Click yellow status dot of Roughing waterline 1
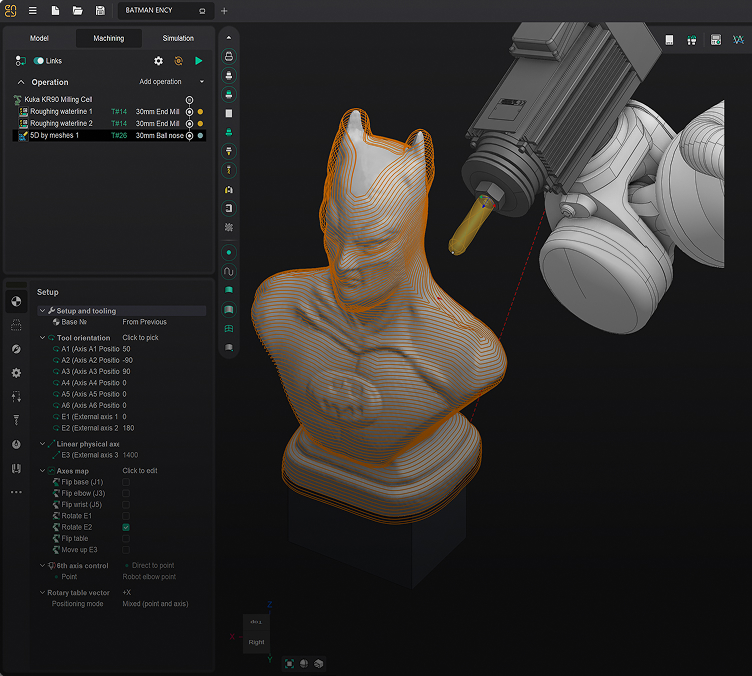Image resolution: width=752 pixels, height=676 pixels. (200, 112)
